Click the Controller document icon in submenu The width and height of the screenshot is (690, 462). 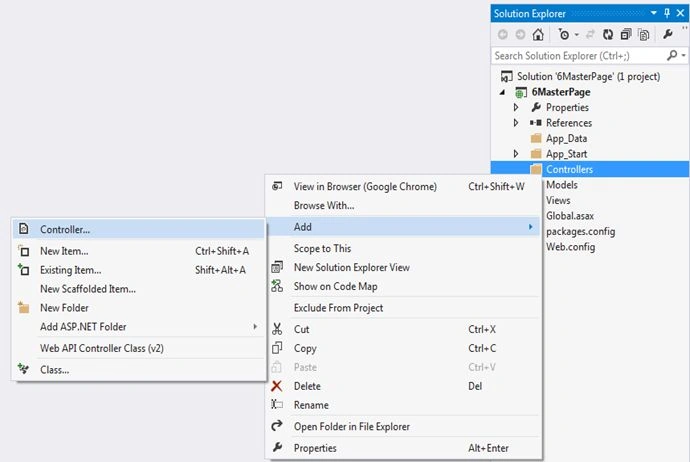24,229
